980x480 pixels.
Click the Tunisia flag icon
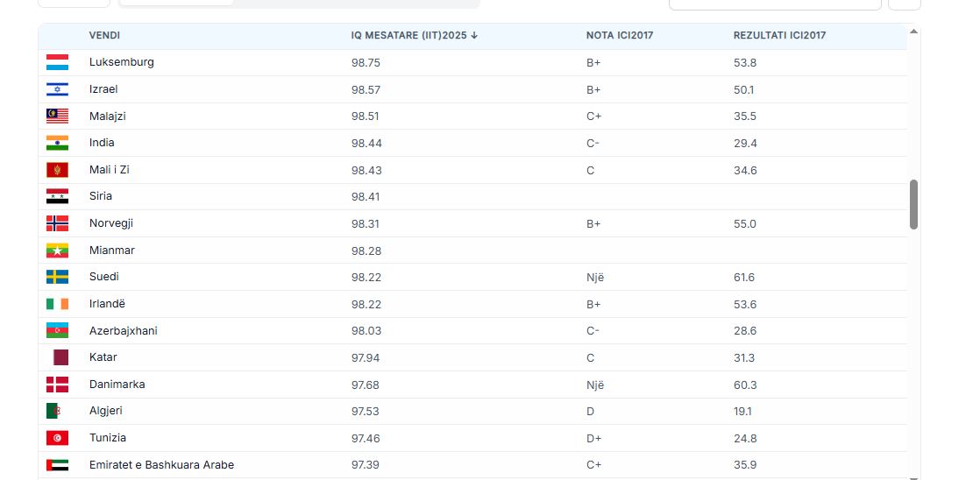[57, 438]
